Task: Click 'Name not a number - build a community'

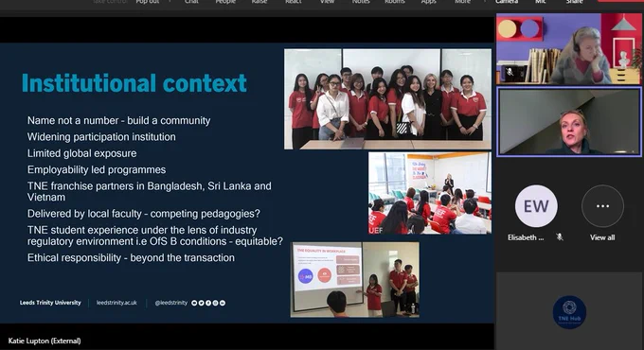Action: [x=118, y=120]
